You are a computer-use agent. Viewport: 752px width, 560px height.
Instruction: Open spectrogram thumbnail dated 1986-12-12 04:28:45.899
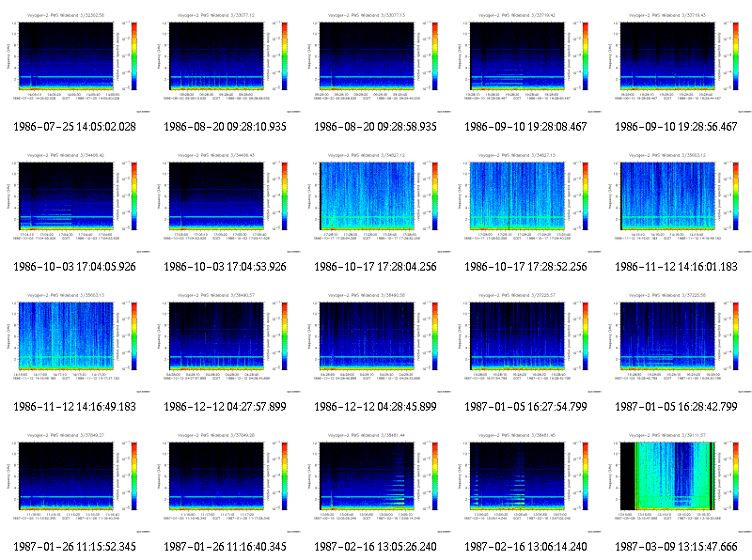coord(375,342)
